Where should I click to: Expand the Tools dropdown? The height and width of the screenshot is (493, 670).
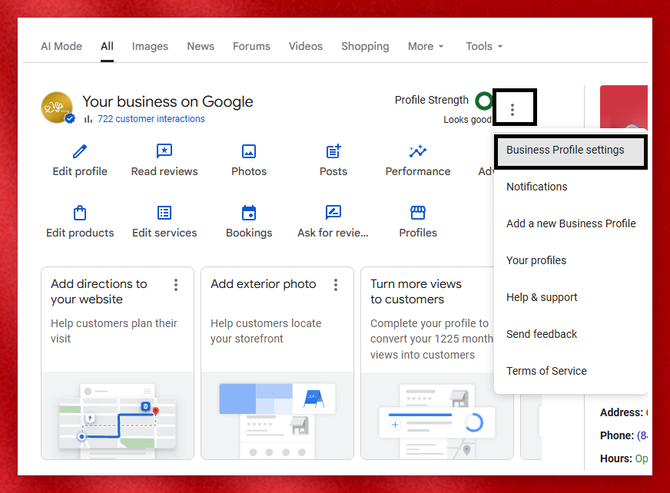(x=484, y=46)
